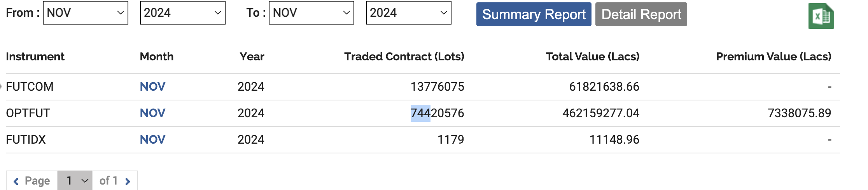Click the Summary Report button
Screen dimensions: 868x190
[534, 14]
